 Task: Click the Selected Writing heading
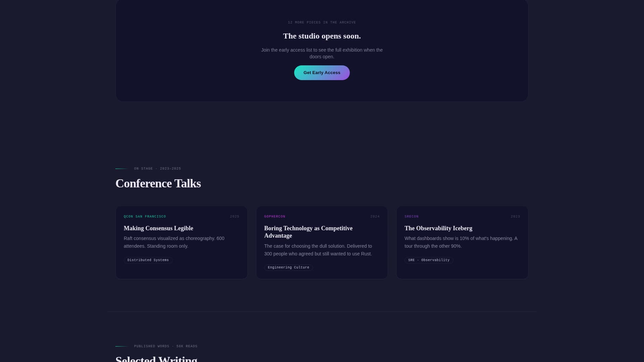click(156, 359)
